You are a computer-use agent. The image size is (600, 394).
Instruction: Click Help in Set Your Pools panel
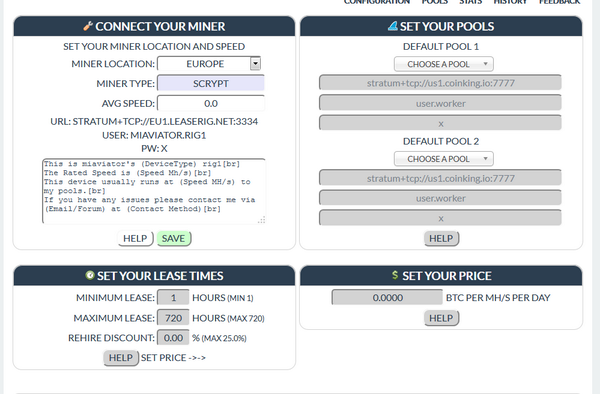tap(441, 238)
